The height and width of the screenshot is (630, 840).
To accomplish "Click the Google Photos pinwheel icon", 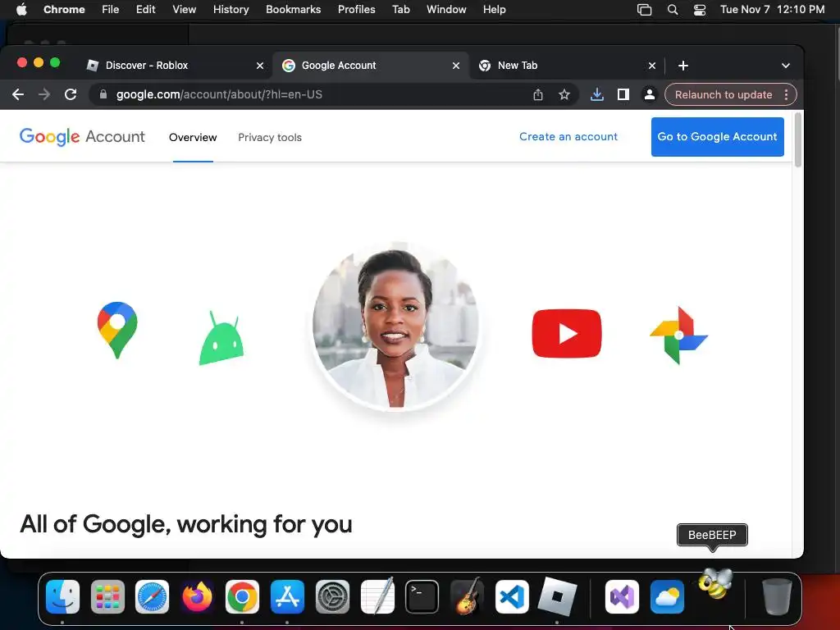I will click(678, 336).
